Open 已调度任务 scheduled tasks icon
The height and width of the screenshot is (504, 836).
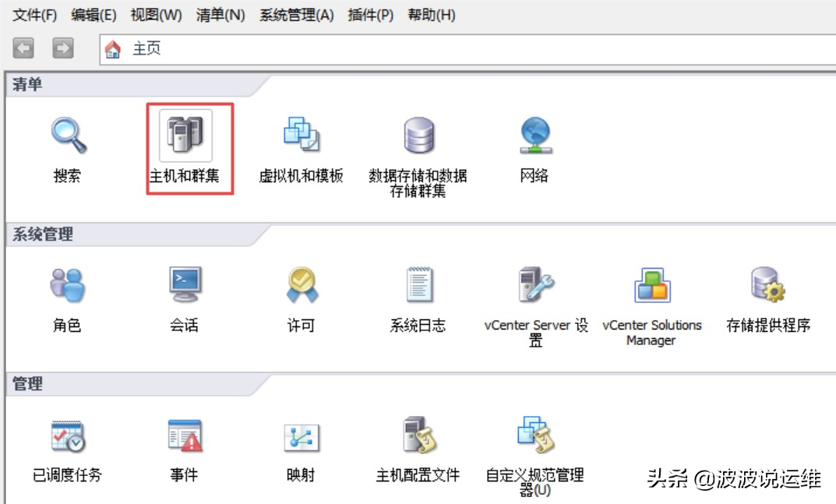pyautogui.click(x=68, y=435)
